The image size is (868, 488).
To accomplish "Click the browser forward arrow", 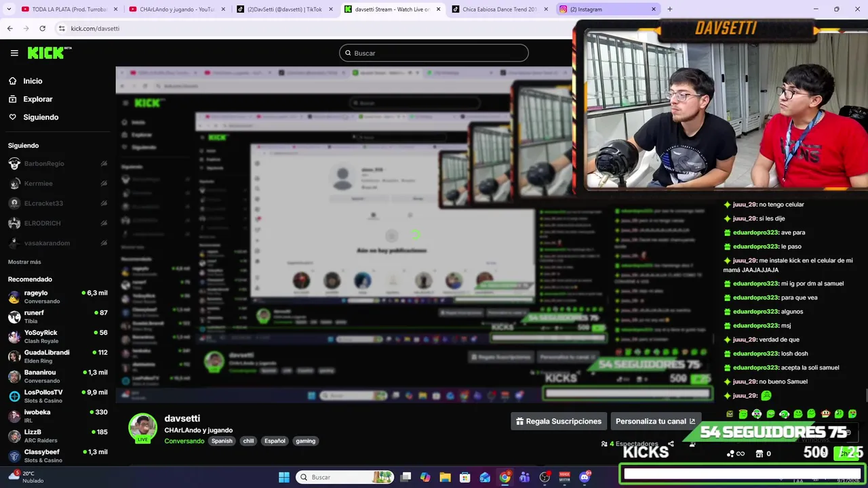I will pyautogui.click(x=26, y=28).
